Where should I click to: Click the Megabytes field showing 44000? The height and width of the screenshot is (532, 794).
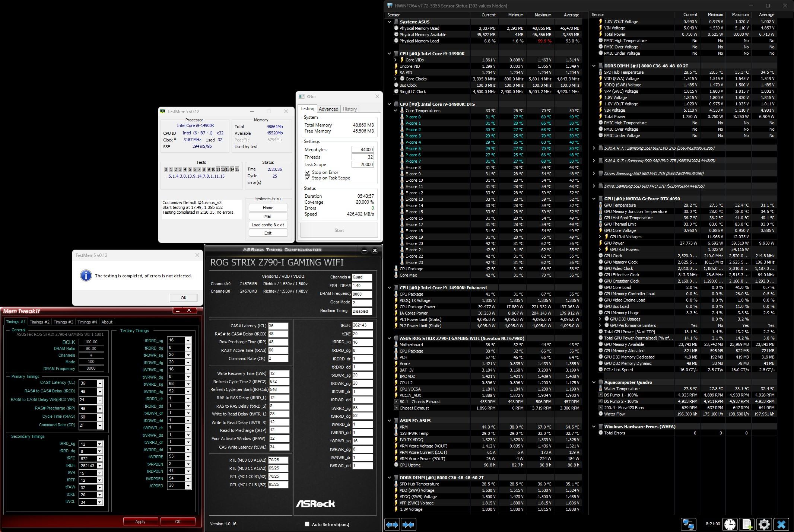tap(362, 150)
